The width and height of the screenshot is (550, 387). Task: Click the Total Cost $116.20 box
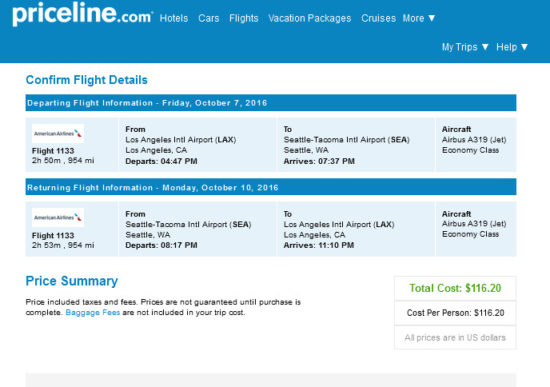455,288
